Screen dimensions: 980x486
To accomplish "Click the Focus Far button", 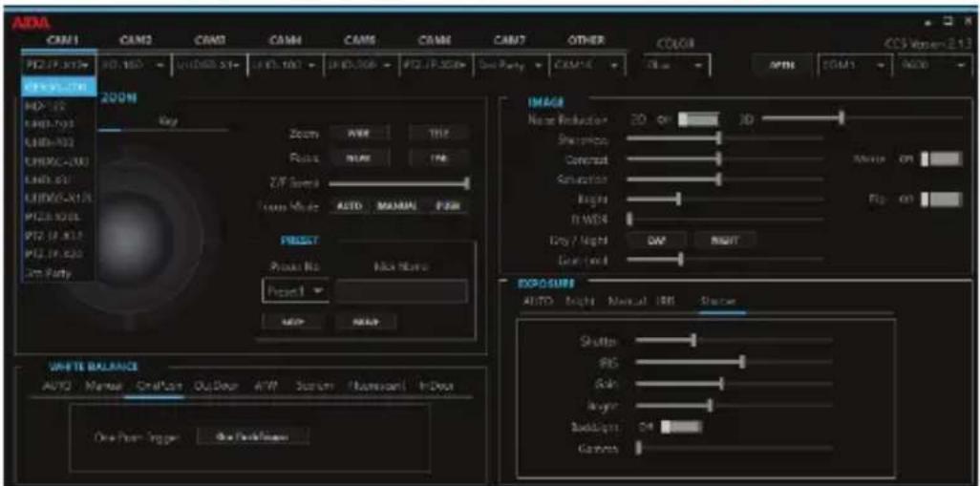I will coord(438,158).
